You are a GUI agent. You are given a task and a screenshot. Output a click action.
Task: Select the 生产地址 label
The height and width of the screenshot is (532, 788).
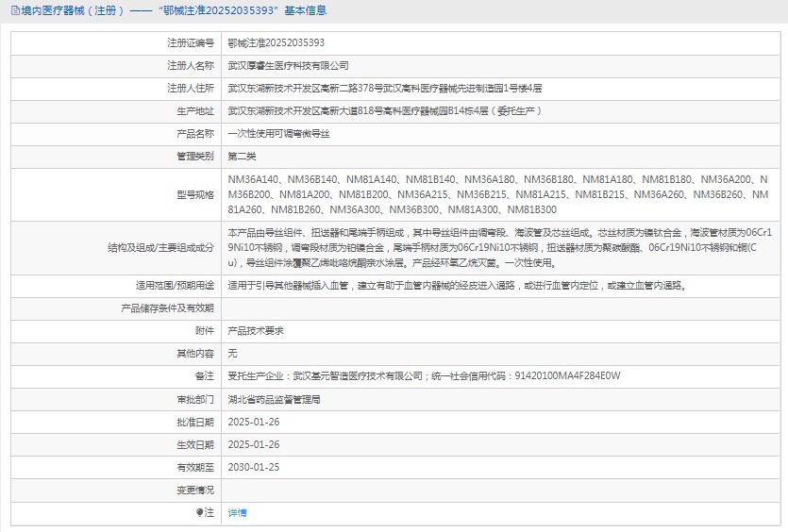tap(195, 111)
